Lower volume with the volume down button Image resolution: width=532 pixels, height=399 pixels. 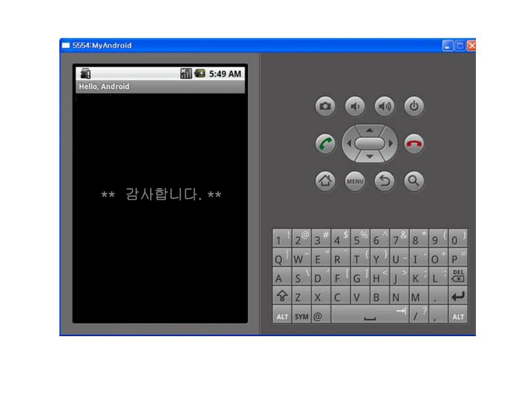(354, 106)
